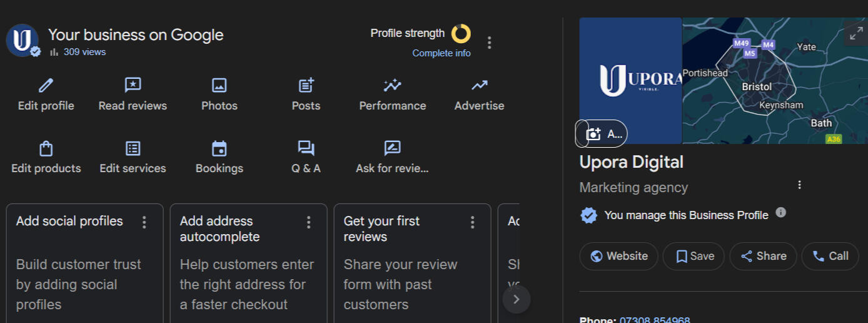Open the Performance sparkle icon

pos(393,85)
